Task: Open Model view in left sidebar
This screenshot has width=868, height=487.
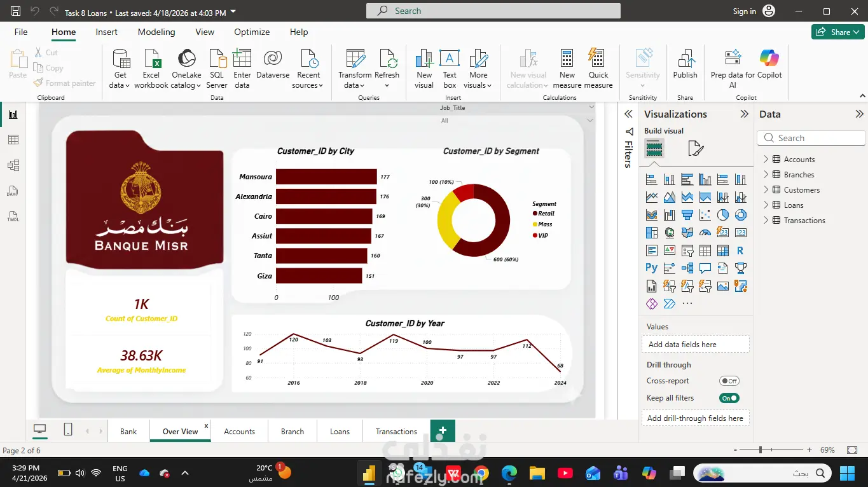Action: [13, 165]
